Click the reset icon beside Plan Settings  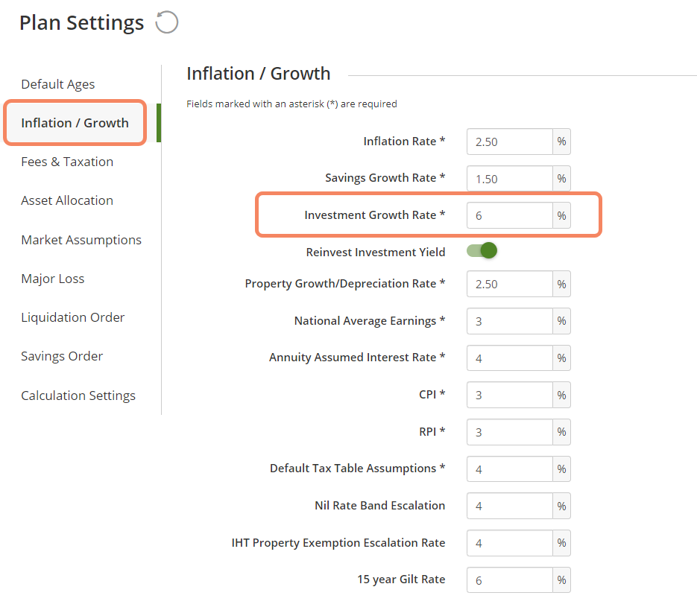point(167,22)
